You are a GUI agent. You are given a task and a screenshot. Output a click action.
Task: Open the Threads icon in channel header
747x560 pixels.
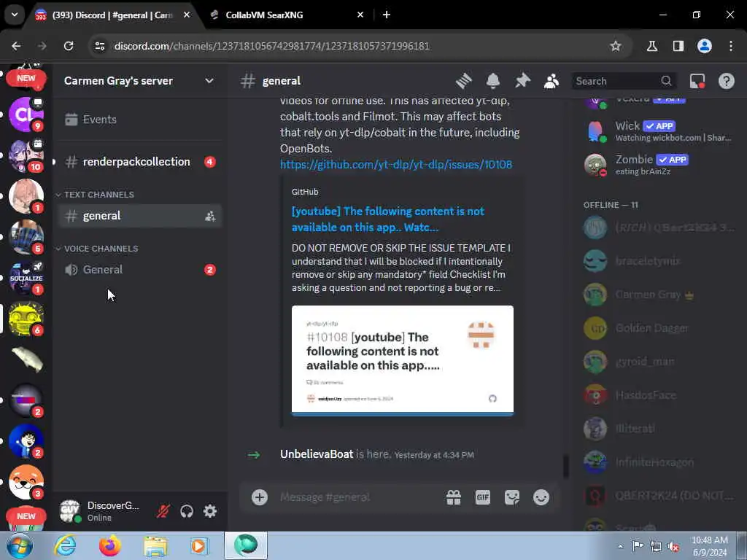(x=463, y=81)
